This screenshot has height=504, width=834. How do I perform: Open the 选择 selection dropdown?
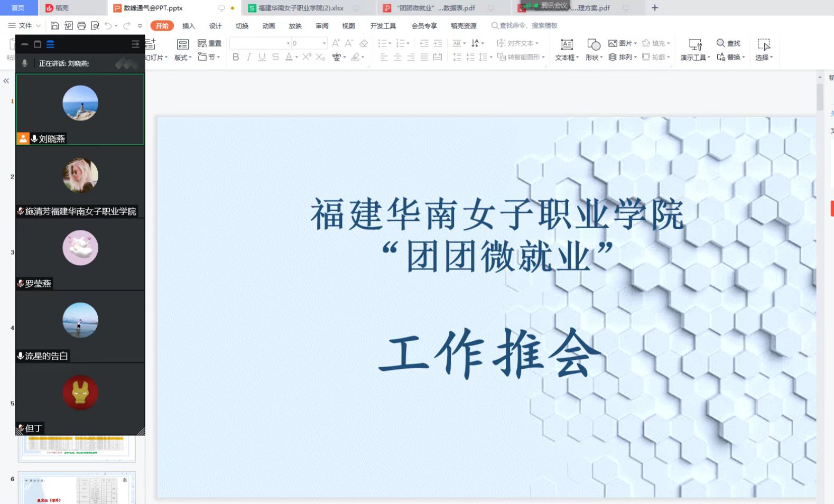coord(764,50)
